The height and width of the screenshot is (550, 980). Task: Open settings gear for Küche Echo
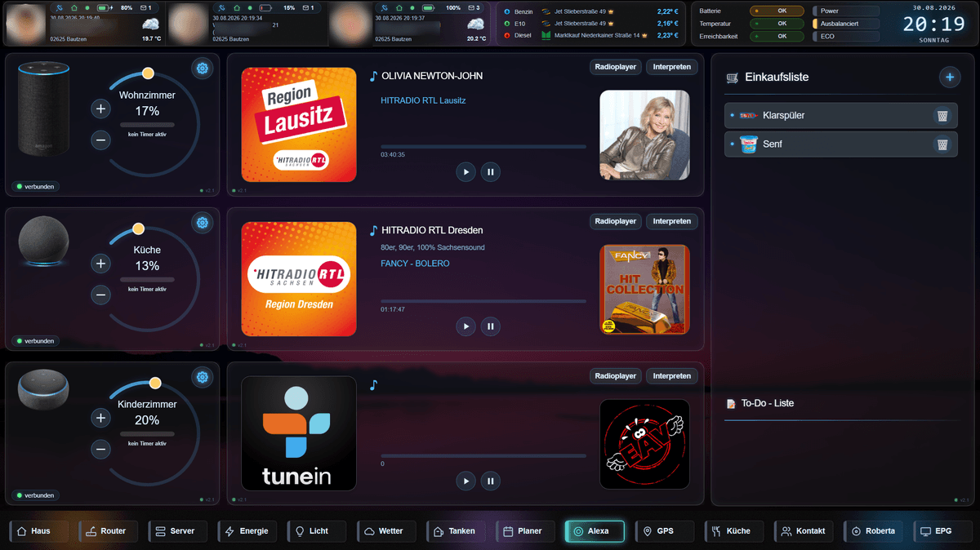tap(202, 223)
